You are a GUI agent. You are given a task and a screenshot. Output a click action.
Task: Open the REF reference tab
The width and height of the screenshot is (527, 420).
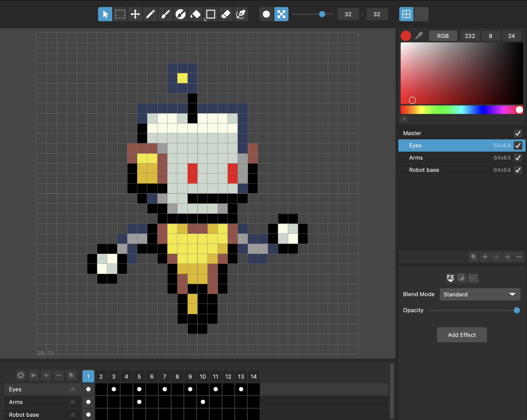tap(473, 278)
